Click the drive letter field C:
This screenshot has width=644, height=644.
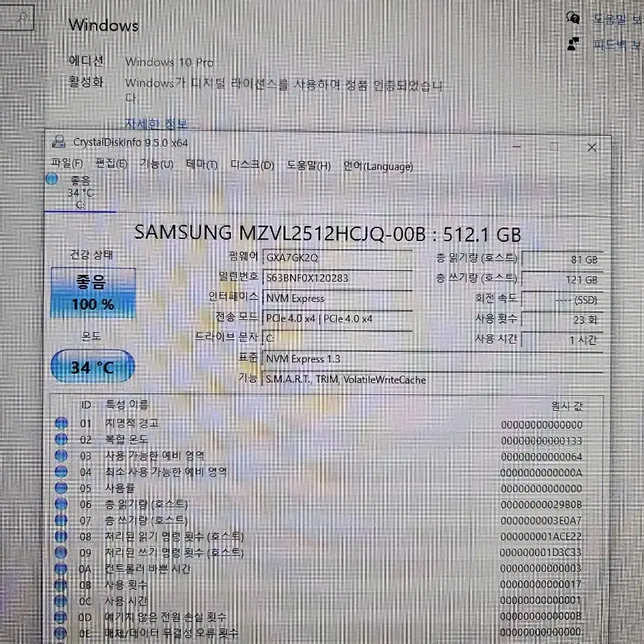337,338
